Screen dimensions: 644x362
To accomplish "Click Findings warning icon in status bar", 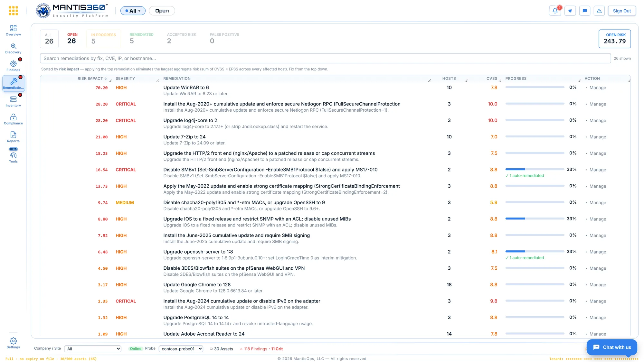I will coord(241,349).
